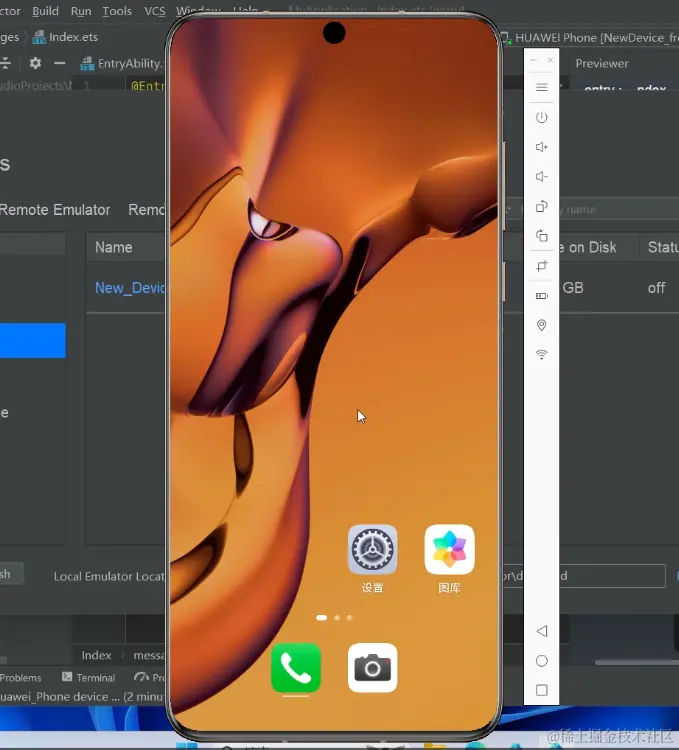Launch the green Phone dialer app

(296, 668)
